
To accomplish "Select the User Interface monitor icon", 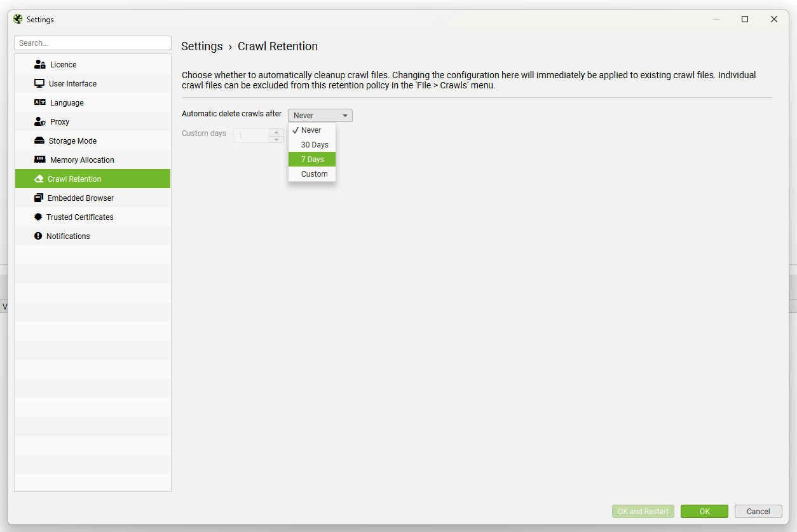I will (x=39, y=83).
